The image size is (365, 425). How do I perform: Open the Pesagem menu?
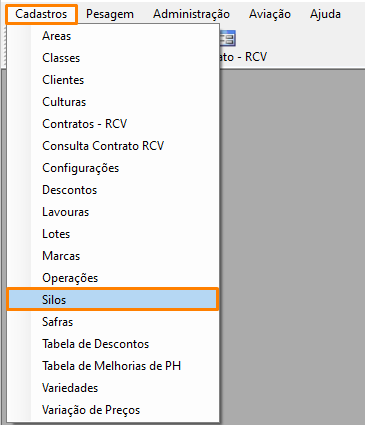(x=110, y=14)
